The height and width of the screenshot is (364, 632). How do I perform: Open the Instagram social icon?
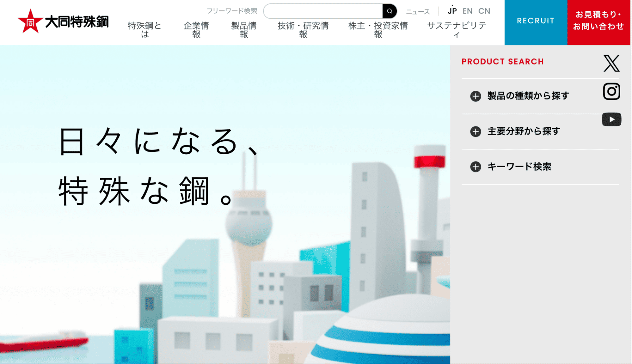tap(611, 92)
